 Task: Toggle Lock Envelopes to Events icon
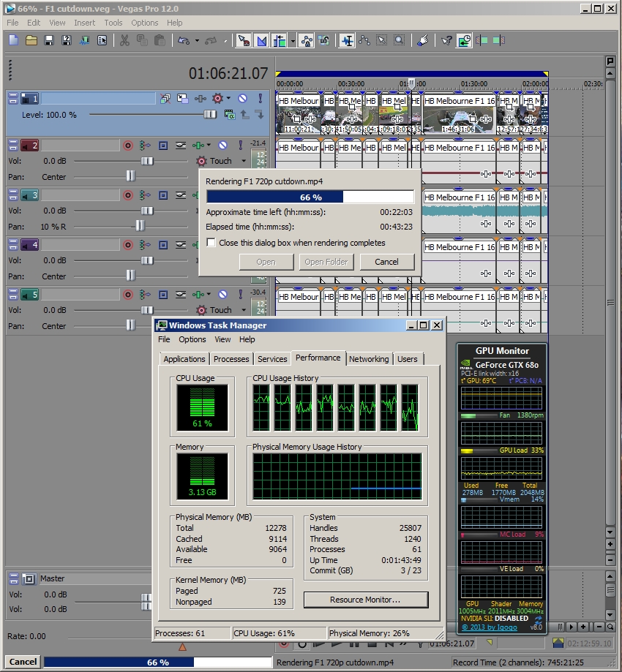coord(307,41)
